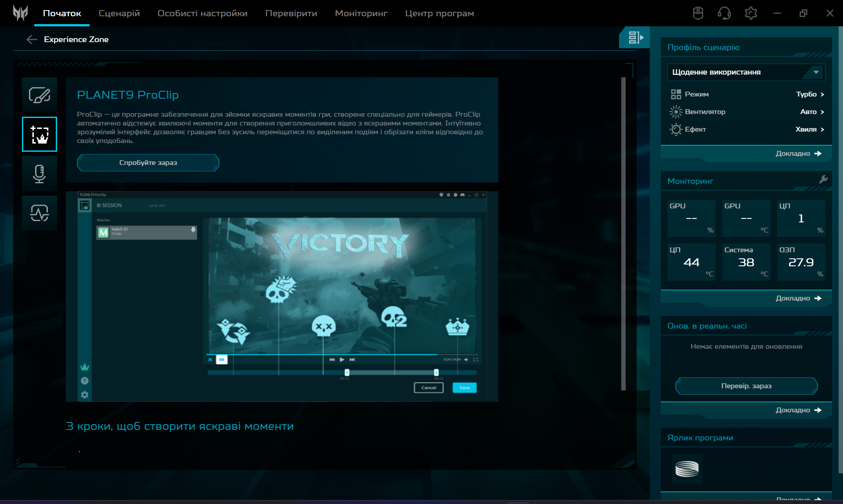
Task: Click the Monitoring wrench settings icon
Action: (823, 179)
